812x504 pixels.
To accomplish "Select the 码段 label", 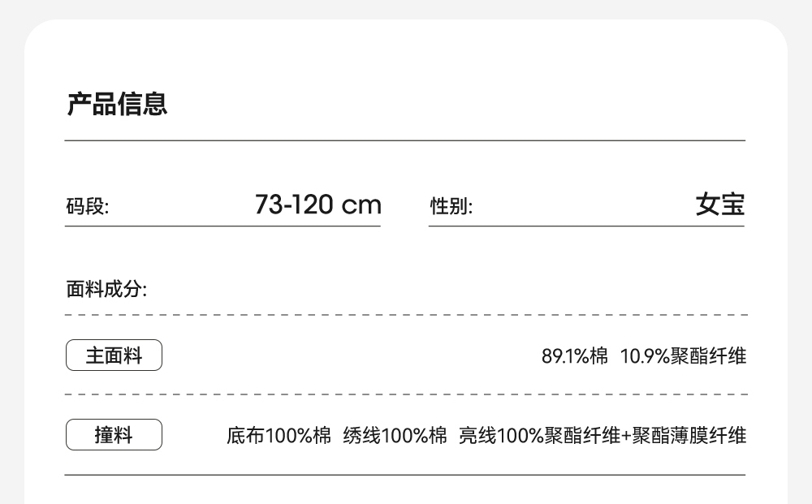I will pyautogui.click(x=87, y=207).
